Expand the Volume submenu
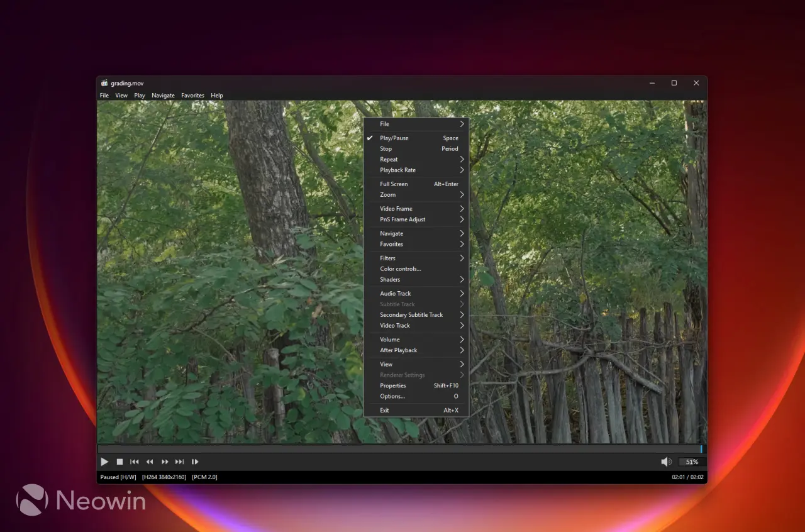 pyautogui.click(x=416, y=340)
